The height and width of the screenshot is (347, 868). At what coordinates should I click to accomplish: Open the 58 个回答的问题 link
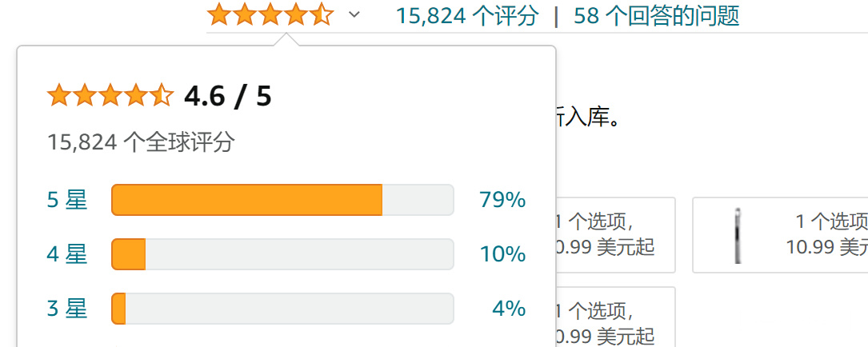coord(657,15)
